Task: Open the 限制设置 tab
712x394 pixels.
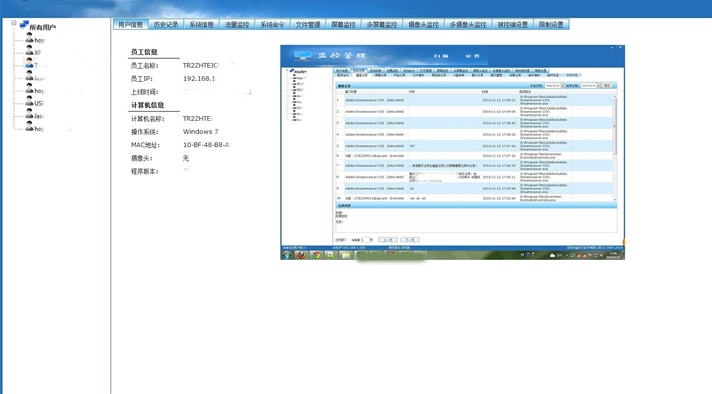Action: [x=551, y=25]
